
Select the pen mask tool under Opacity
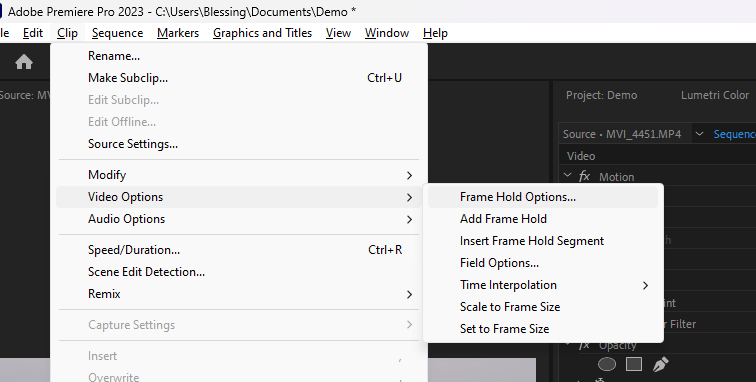pyautogui.click(x=661, y=364)
